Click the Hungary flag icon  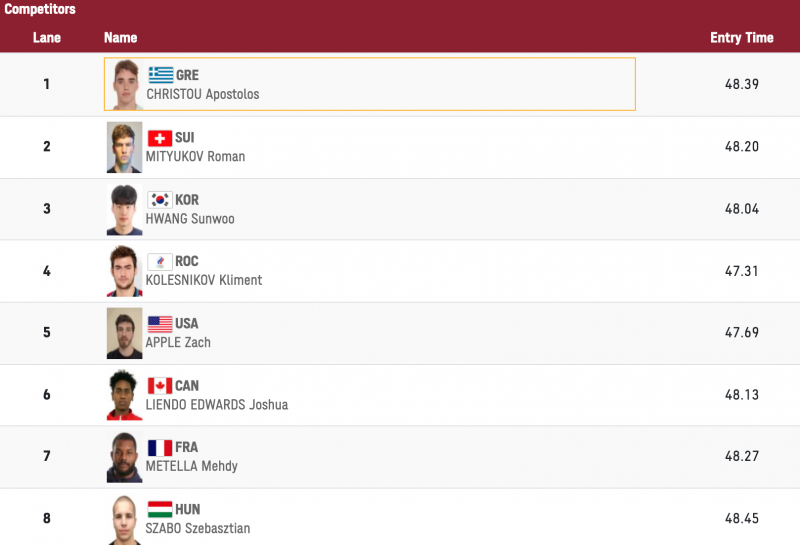coord(160,509)
